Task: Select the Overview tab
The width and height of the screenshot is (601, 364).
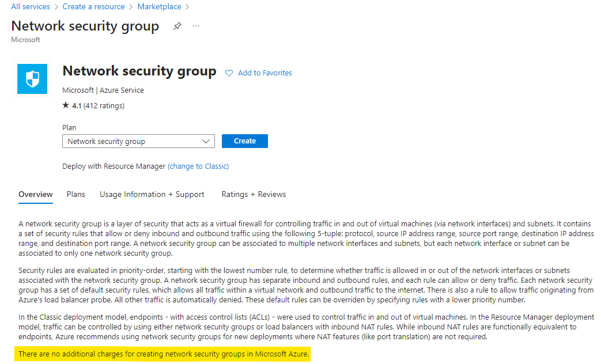Action: point(36,194)
